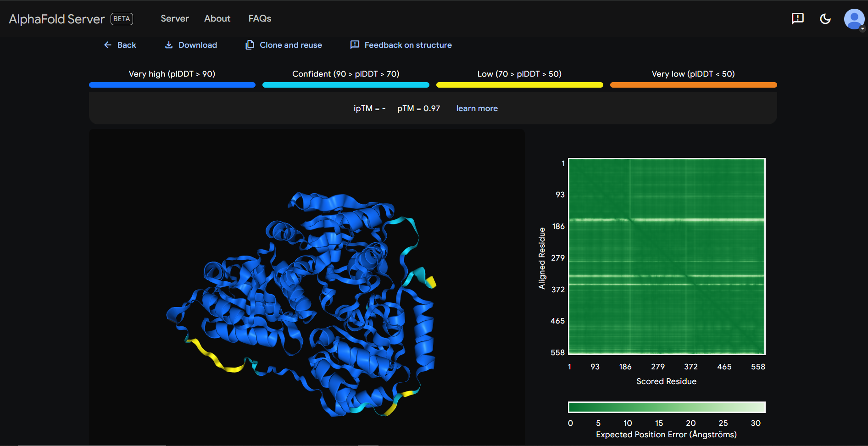Toggle dark mode moon icon
This screenshot has width=868, height=446.
[825, 18]
